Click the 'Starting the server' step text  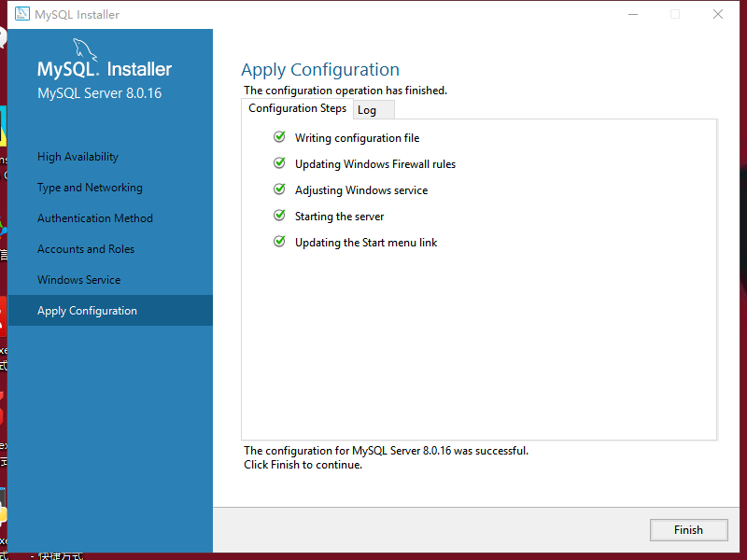(339, 217)
